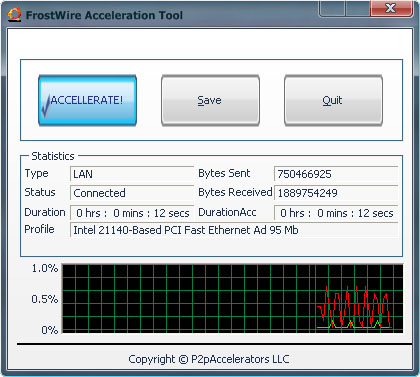Click the DurationAcc label
Screen dimensions: 420x377
227,212
